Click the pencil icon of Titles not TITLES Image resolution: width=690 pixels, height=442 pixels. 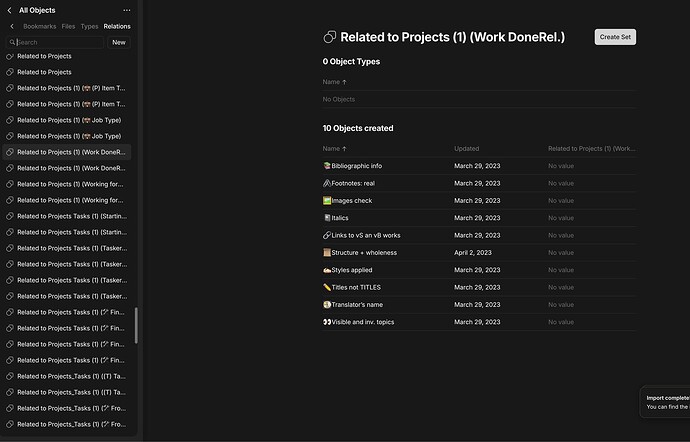click(327, 287)
